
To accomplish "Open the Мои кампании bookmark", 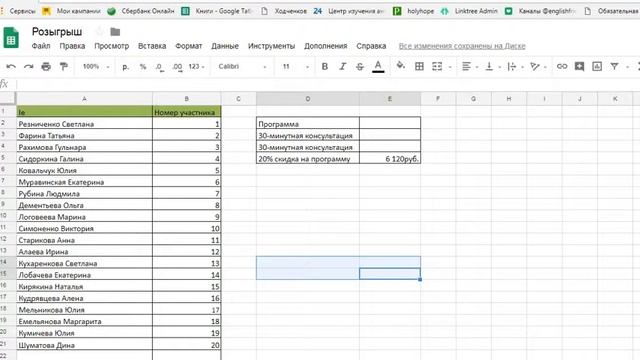I will 72,11.
